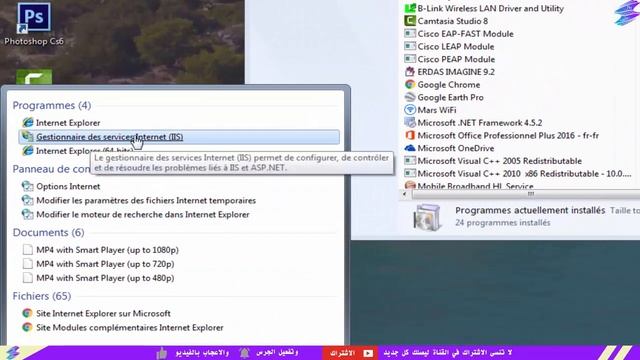Select Cisco LEAP Module in programs list
640x360 pixels.
pos(456,47)
